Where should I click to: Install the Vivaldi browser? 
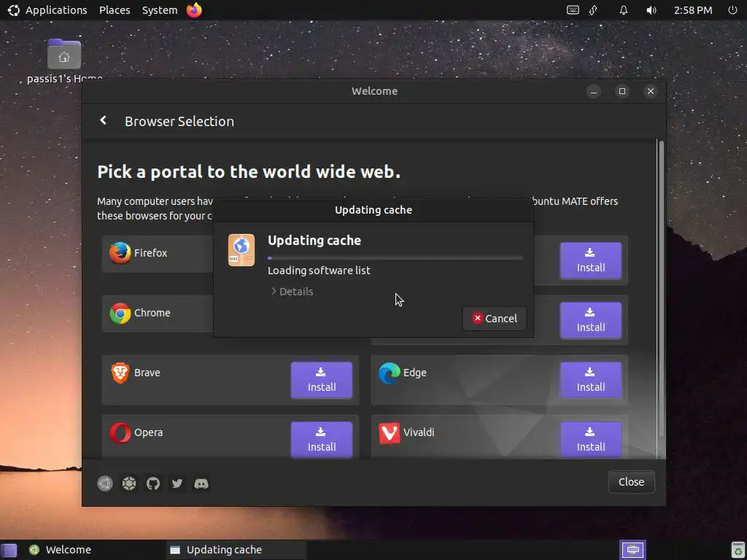(591, 440)
